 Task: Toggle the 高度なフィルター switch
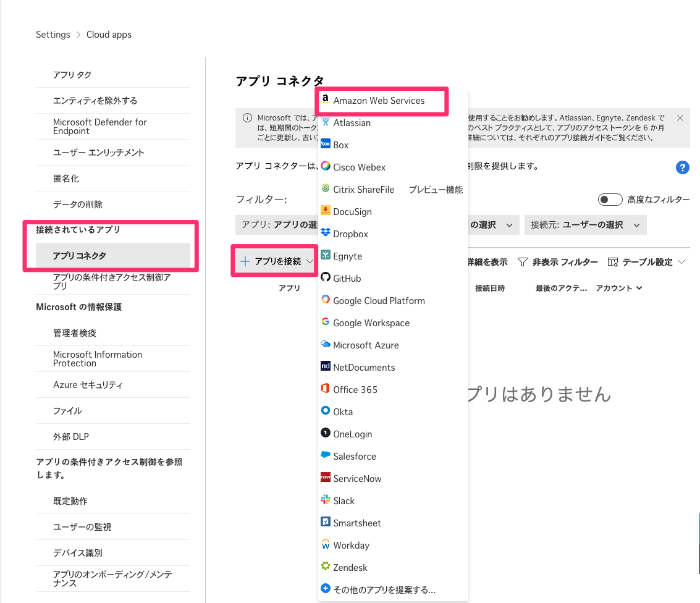pyautogui.click(x=610, y=200)
